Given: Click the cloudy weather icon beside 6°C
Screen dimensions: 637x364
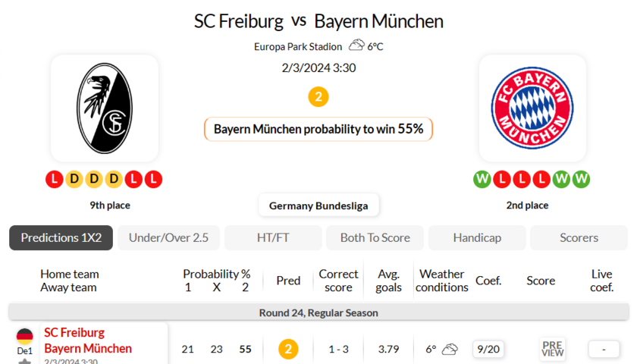Looking at the screenshot, I should pos(356,45).
